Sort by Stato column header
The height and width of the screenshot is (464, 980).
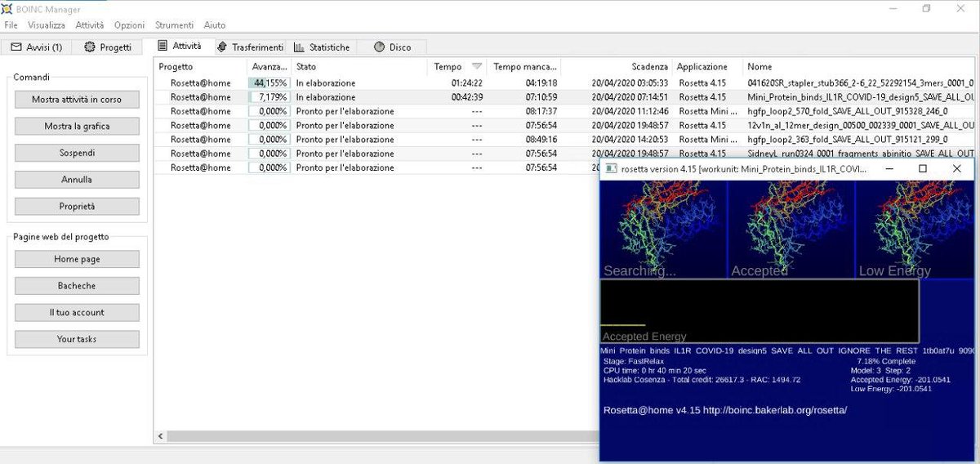[359, 67]
